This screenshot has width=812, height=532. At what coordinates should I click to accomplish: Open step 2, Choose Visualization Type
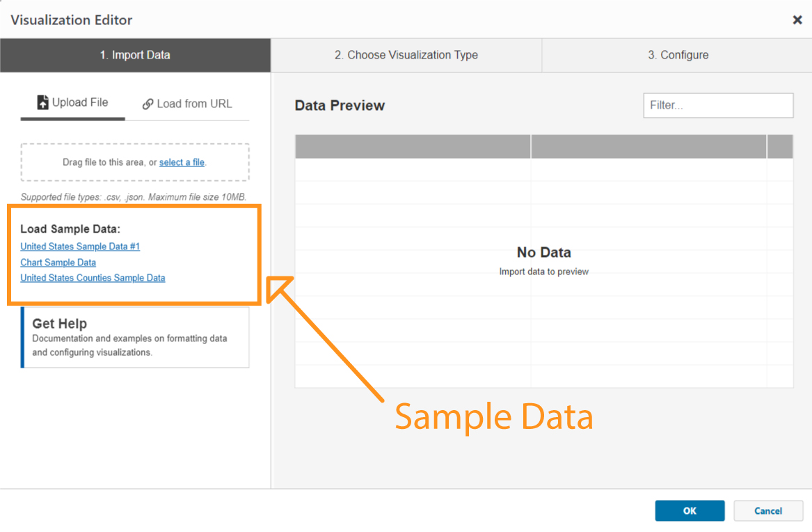click(x=406, y=54)
